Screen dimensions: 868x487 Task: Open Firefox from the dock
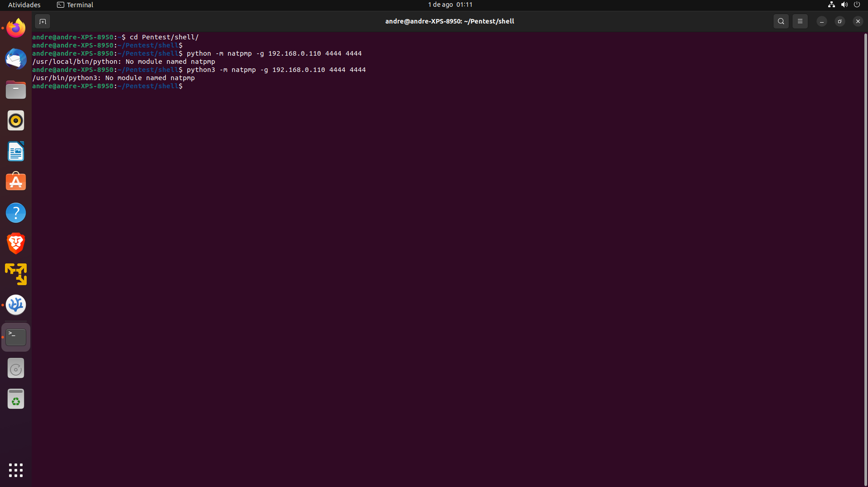point(16,28)
